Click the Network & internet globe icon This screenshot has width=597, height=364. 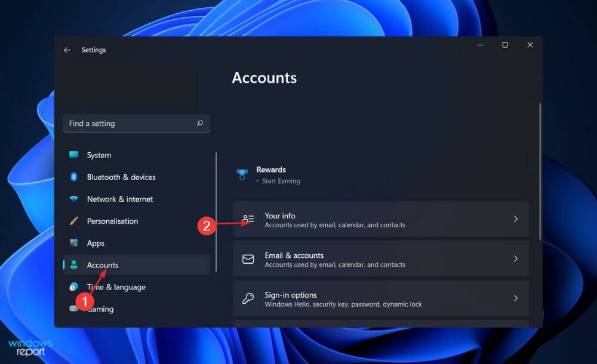(x=74, y=199)
